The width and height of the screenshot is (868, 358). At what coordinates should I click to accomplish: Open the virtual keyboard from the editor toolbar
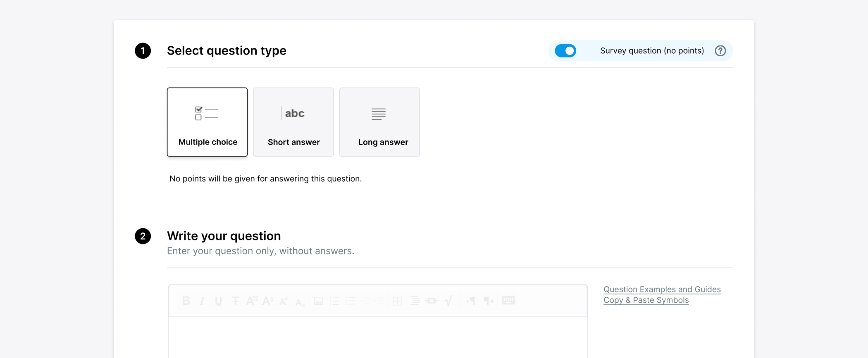coord(508,300)
